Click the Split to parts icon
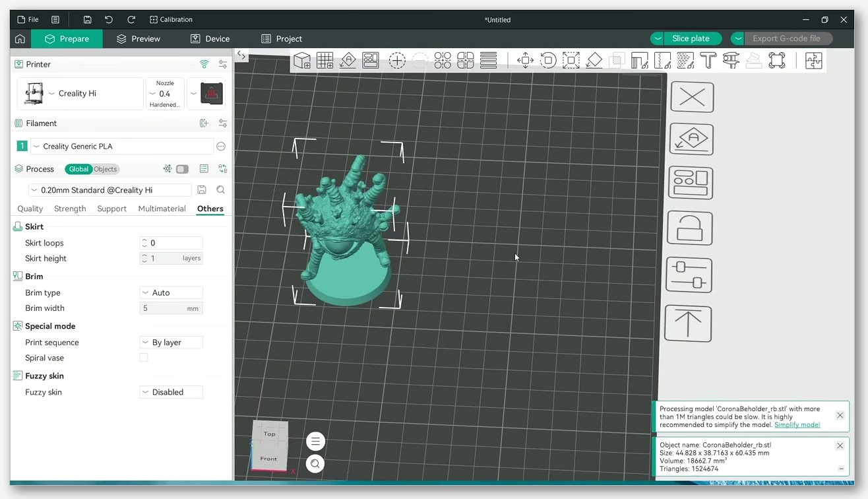The height and width of the screenshot is (499, 868). click(466, 61)
